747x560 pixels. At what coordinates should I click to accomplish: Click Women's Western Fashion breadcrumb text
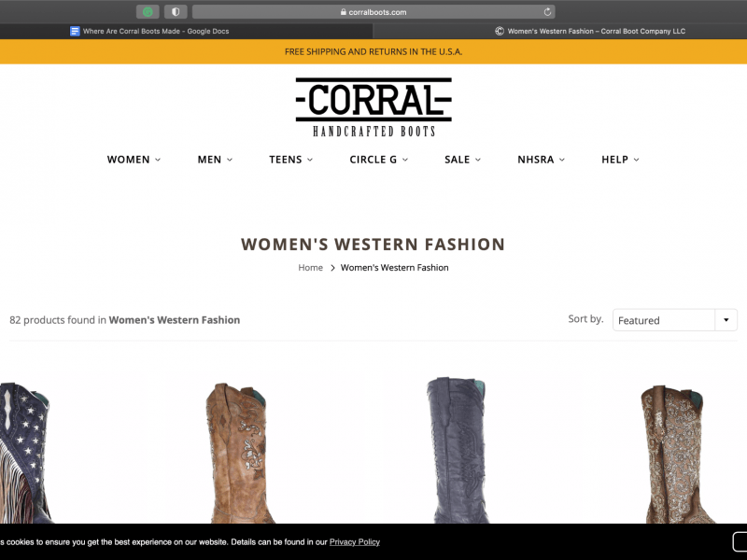[394, 268]
